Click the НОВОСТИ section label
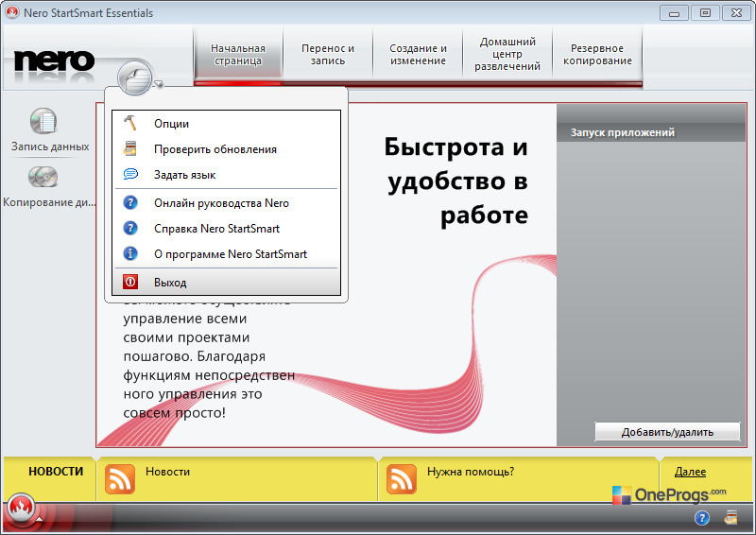The width and height of the screenshot is (756, 535). click(x=56, y=472)
